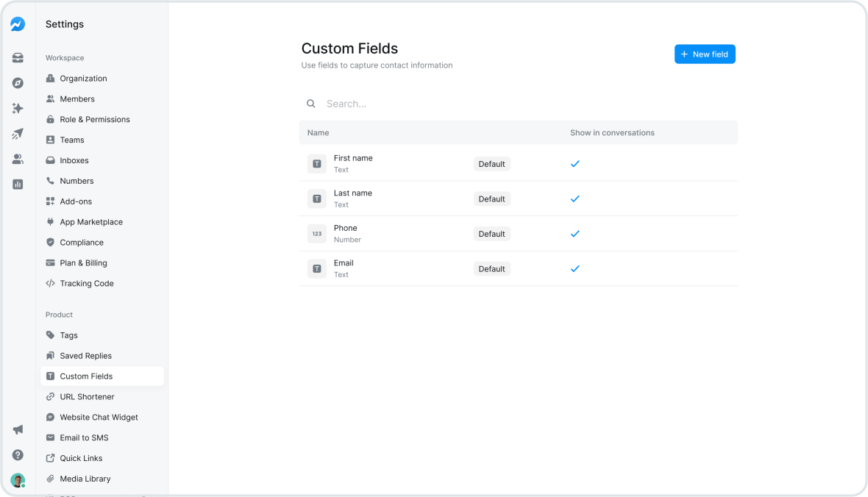Toggle Phone show in conversations checkmark
This screenshot has height=497, width=868.
[575, 234]
